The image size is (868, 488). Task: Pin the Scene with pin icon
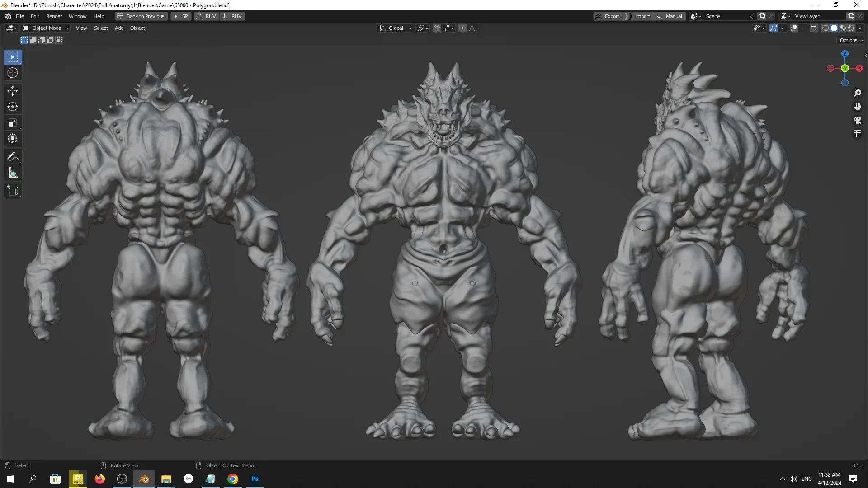point(752,16)
